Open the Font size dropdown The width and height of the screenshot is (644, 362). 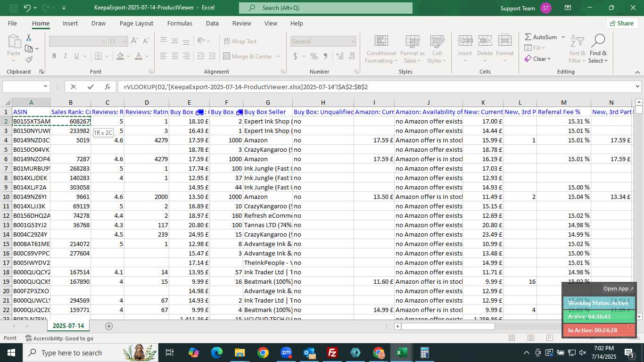125,41
